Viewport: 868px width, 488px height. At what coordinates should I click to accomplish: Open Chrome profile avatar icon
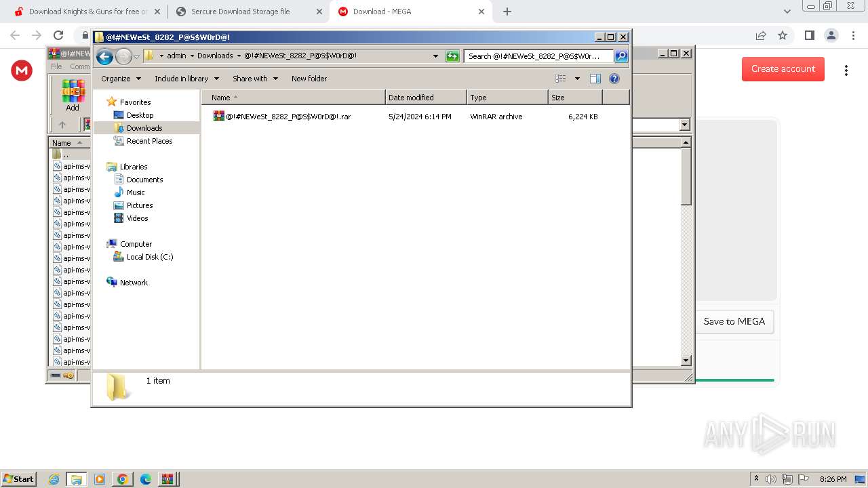point(831,36)
